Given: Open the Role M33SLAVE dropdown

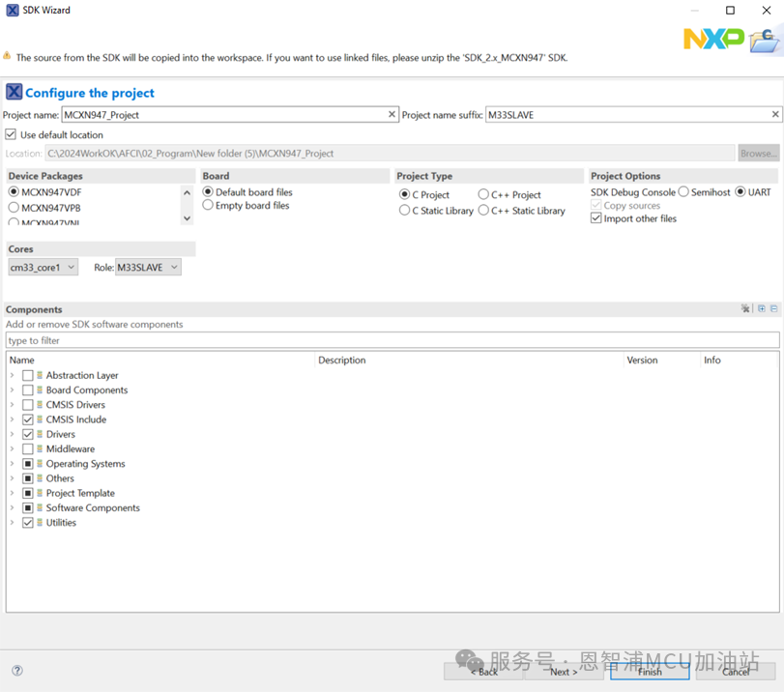Looking at the screenshot, I should pyautogui.click(x=148, y=267).
